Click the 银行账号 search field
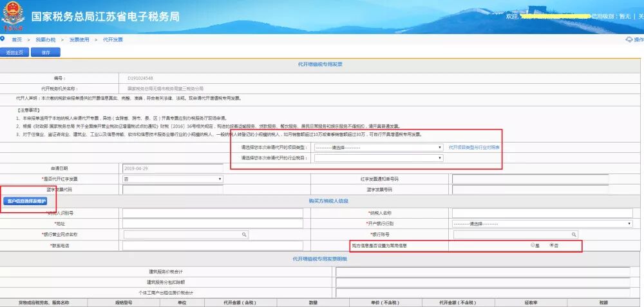 click(x=515, y=235)
